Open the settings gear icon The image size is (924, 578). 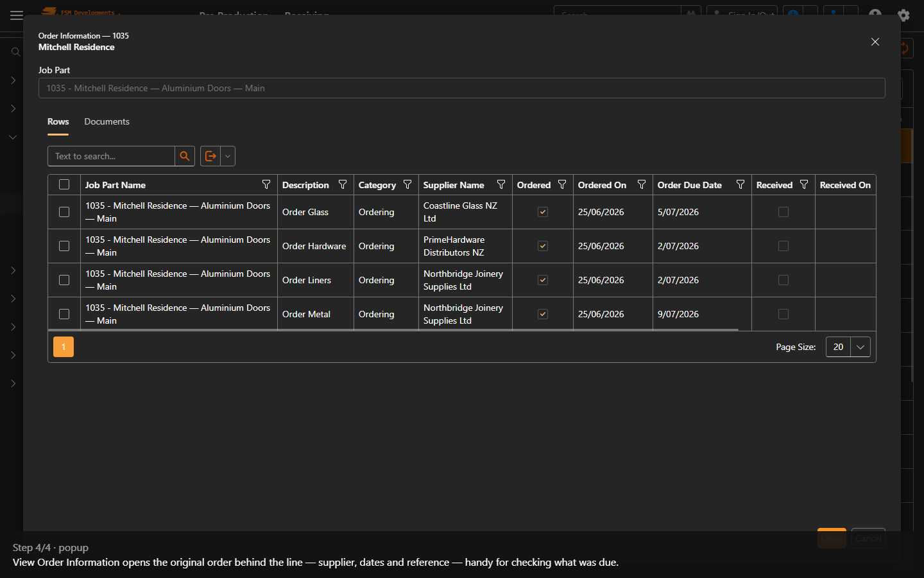[903, 15]
